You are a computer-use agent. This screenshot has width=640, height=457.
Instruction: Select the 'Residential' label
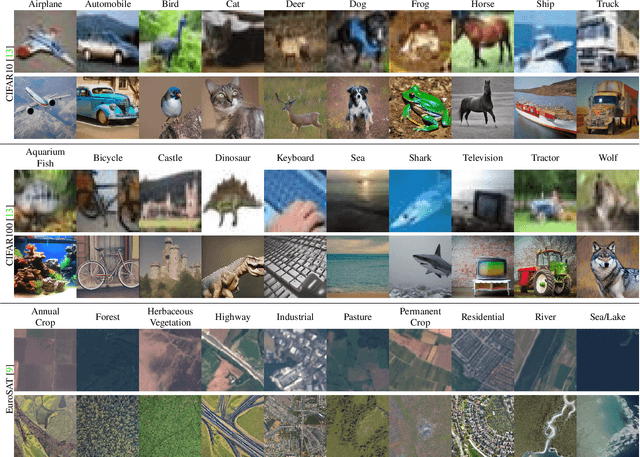[483, 317]
